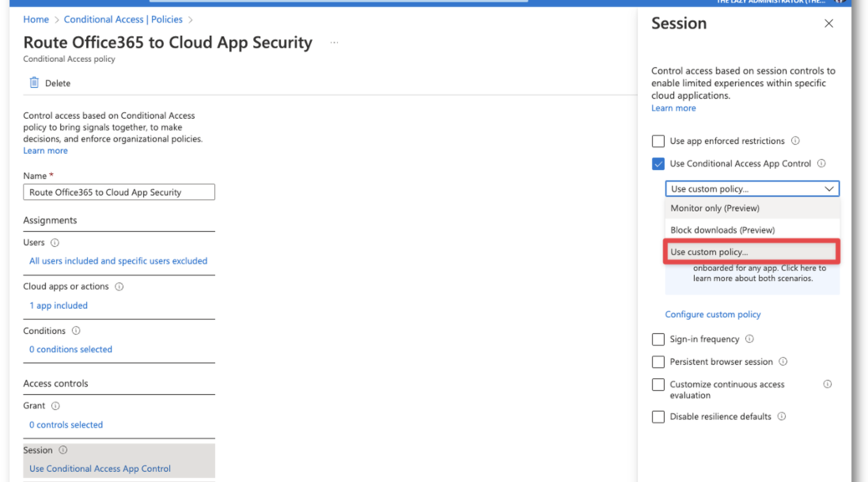The width and height of the screenshot is (868, 482).
Task: Show info for continuous access evaluation
Action: [x=828, y=384]
